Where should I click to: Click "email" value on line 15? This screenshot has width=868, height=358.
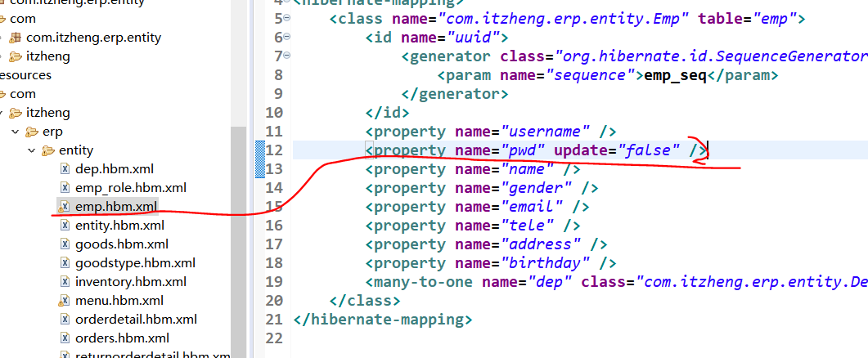tap(532, 207)
